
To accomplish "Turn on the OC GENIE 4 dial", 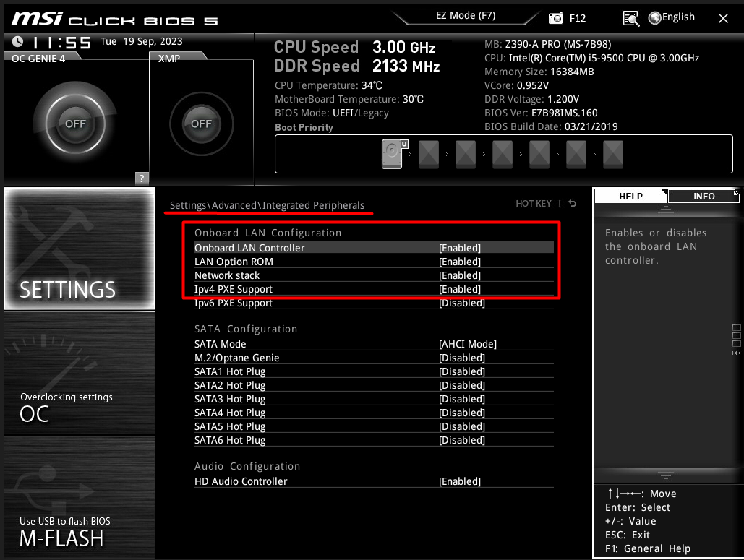I will click(x=74, y=123).
